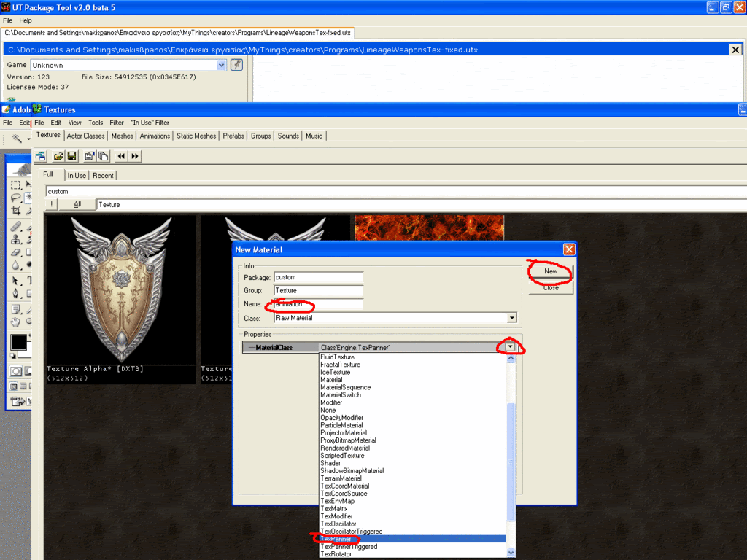The width and height of the screenshot is (747, 560).
Task: Click the Package field containing custom
Action: (318, 277)
